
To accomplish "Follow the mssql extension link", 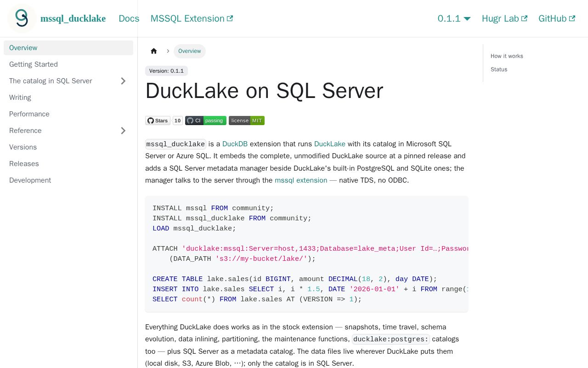I will [301, 180].
